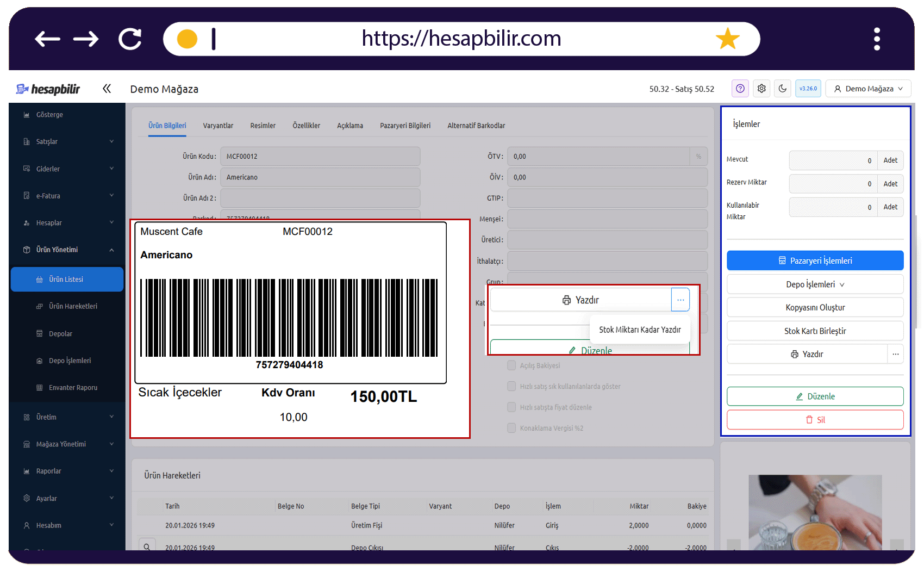Open three-dot menu beside Yazdır in İşlemler

(895, 354)
